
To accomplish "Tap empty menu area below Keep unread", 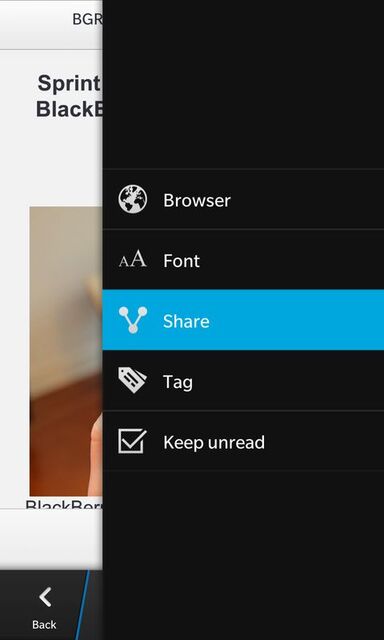I will click(x=243, y=555).
